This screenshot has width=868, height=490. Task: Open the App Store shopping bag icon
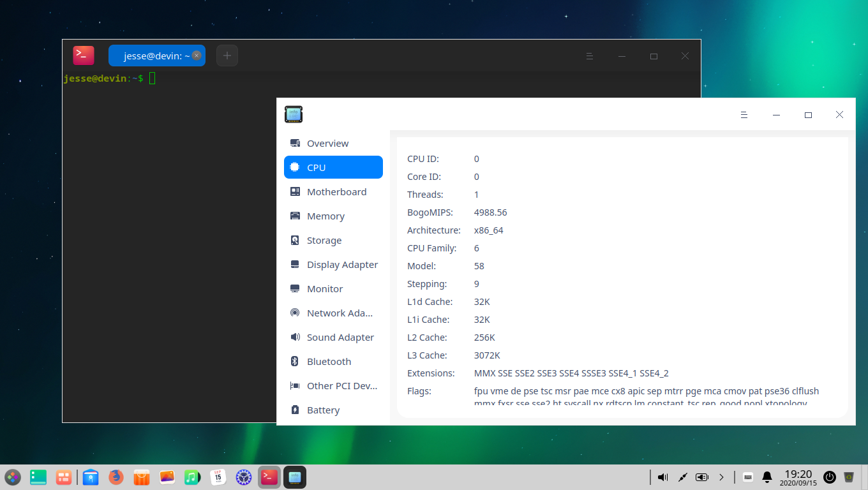tap(142, 477)
